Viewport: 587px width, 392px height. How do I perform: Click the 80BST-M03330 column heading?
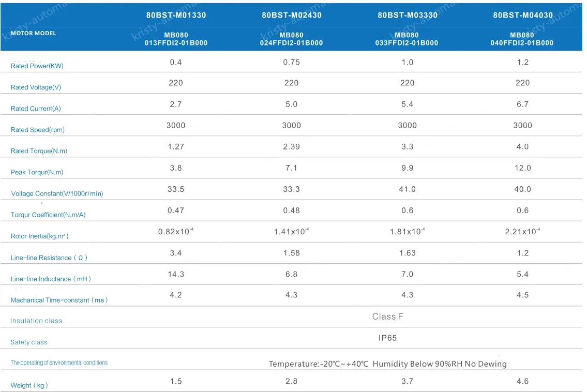(x=407, y=15)
